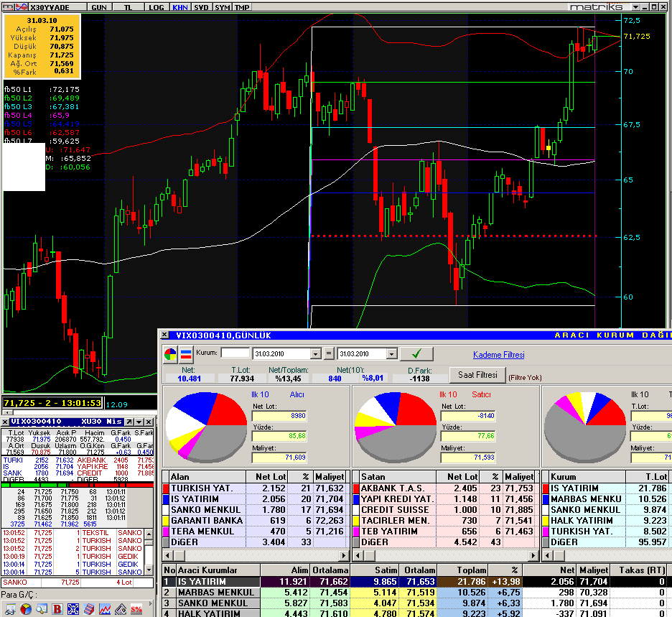Select CREDIT SUISSE seller row
Screen dimensions: 672x617
coord(445,510)
